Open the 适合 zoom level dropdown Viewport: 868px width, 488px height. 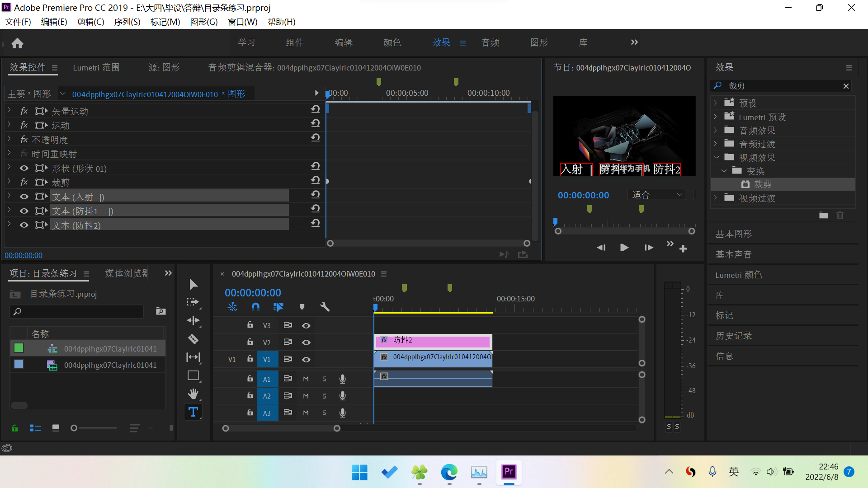click(x=656, y=195)
